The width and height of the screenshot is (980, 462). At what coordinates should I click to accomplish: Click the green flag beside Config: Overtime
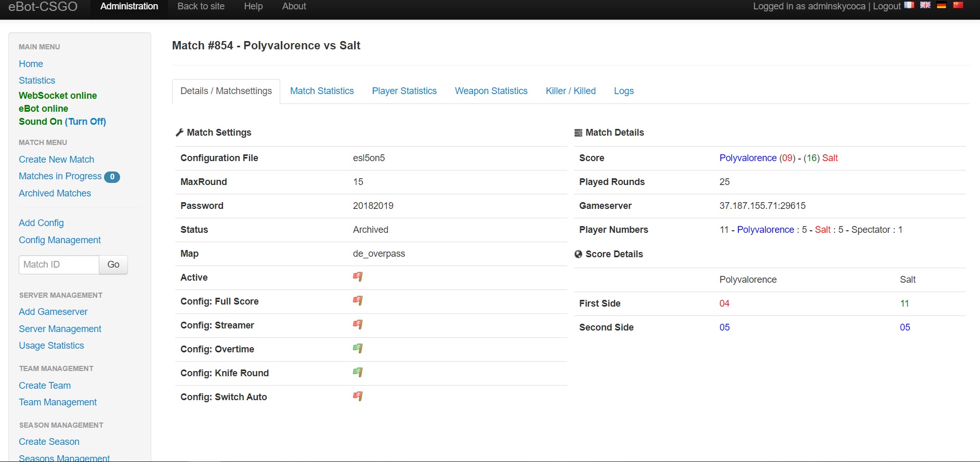point(358,349)
